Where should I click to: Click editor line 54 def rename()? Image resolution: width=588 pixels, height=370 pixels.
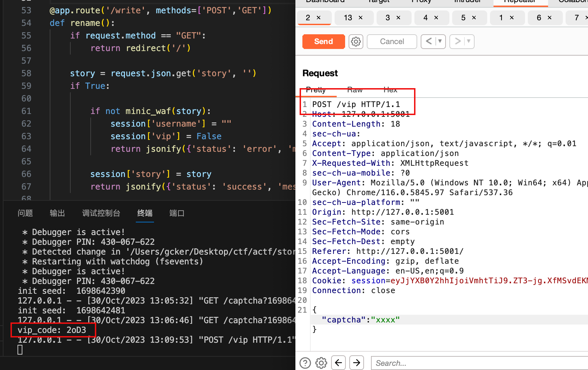[x=82, y=23]
